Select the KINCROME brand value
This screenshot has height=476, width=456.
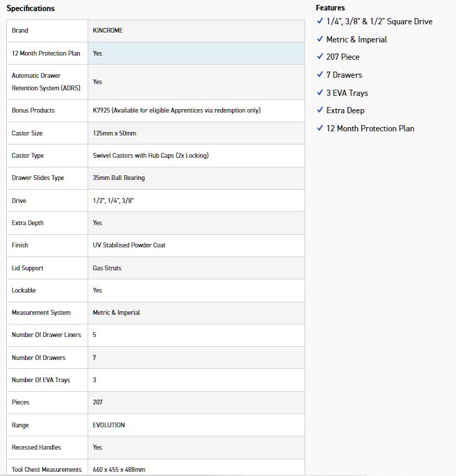tap(108, 31)
